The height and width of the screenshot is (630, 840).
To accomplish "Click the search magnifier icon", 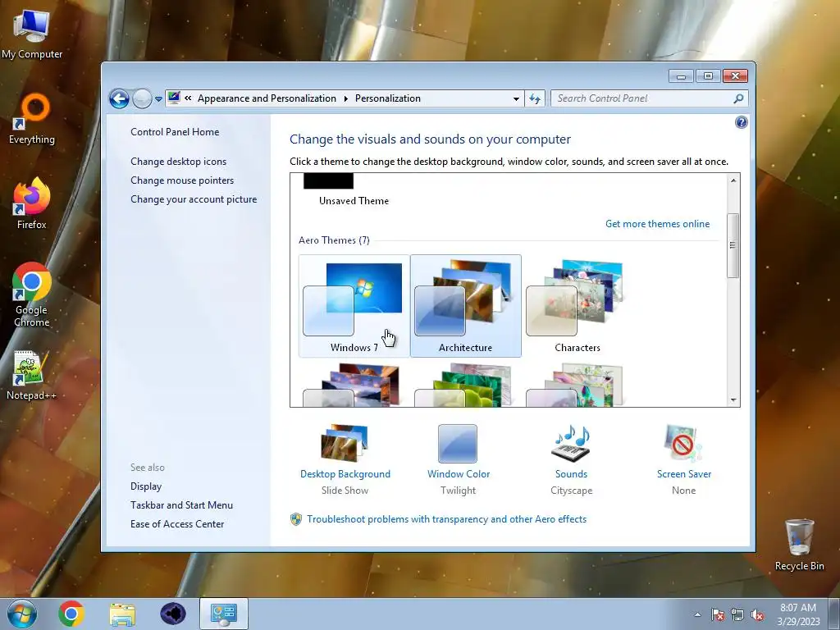I will 738,98.
